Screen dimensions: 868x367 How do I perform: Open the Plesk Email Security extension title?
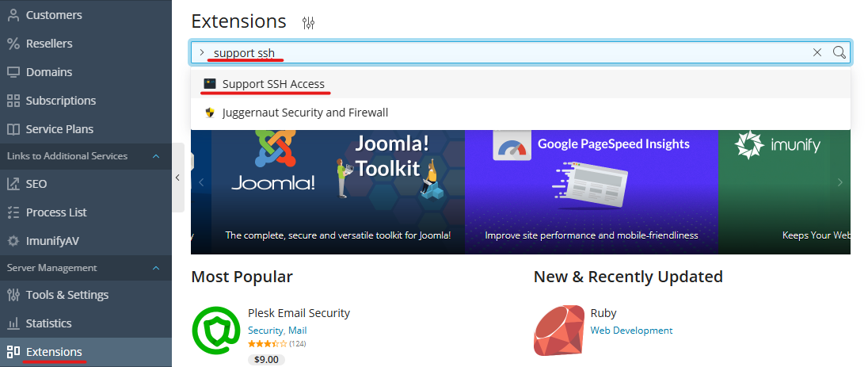click(299, 313)
